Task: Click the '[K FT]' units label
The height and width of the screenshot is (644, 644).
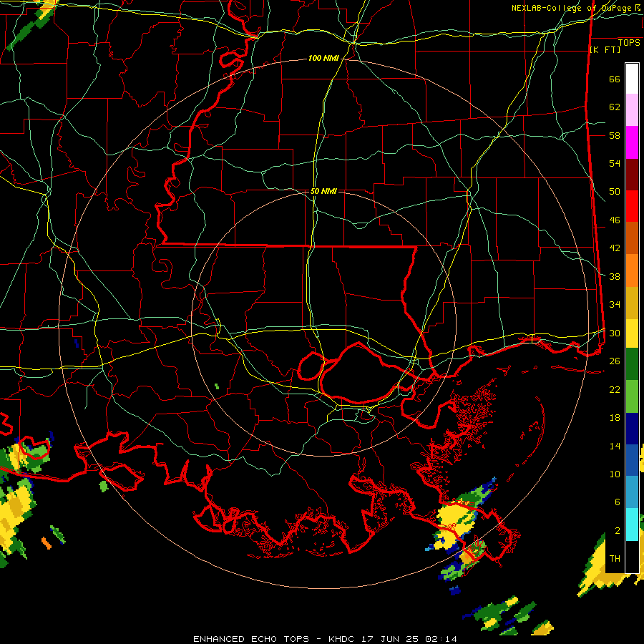Action: click(605, 50)
